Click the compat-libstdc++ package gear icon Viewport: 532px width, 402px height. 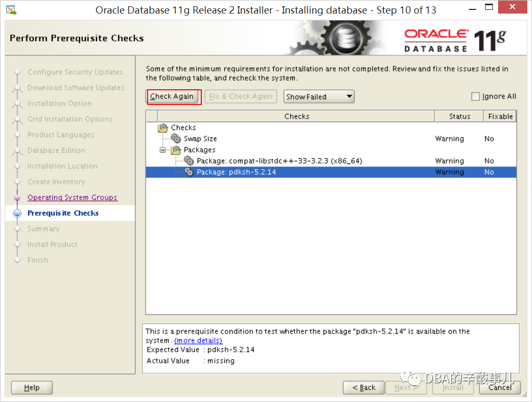click(x=189, y=161)
